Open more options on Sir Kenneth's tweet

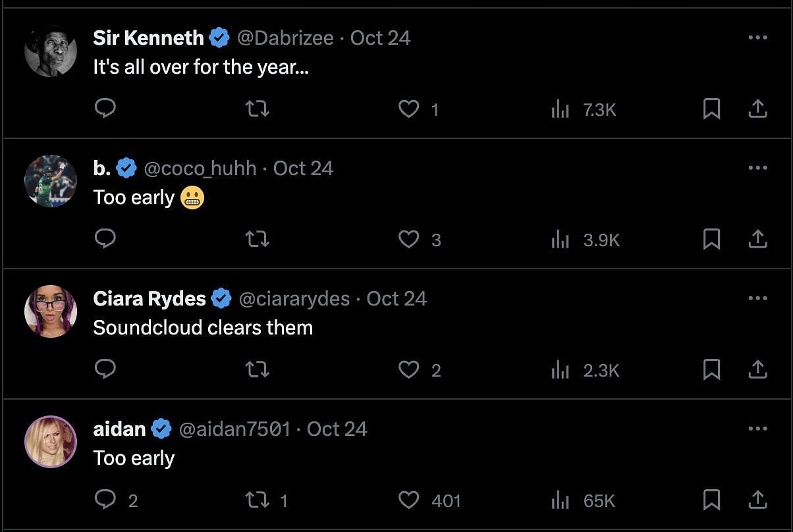757,38
